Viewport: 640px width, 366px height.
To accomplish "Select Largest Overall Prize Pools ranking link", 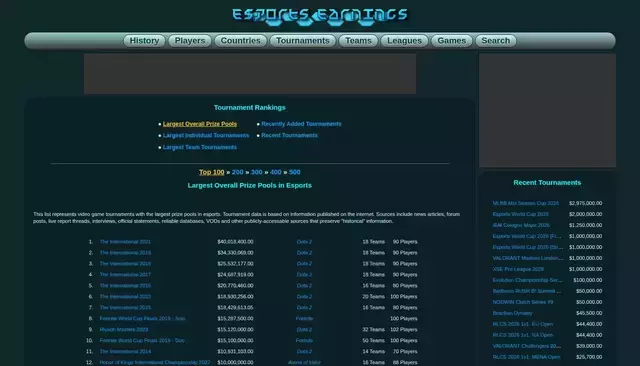I will [x=200, y=124].
